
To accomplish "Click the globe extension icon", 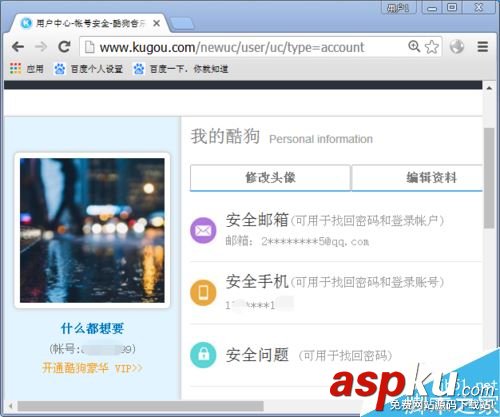I will (457, 47).
